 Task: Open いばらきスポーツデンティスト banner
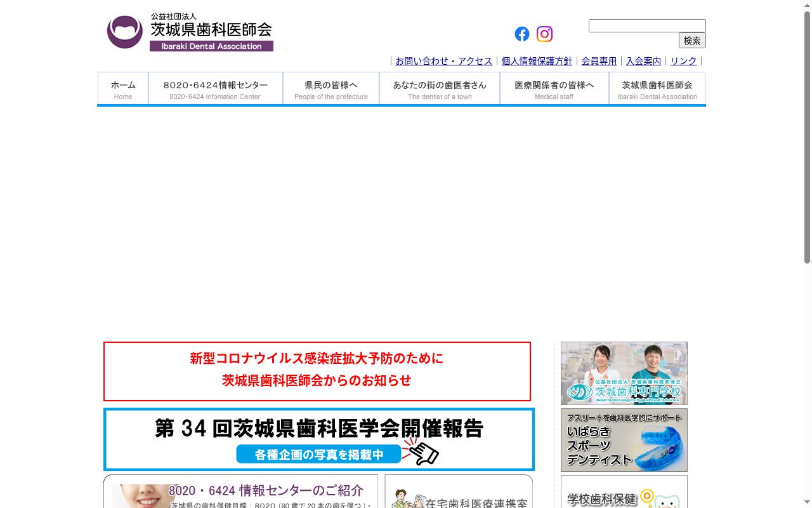point(624,440)
